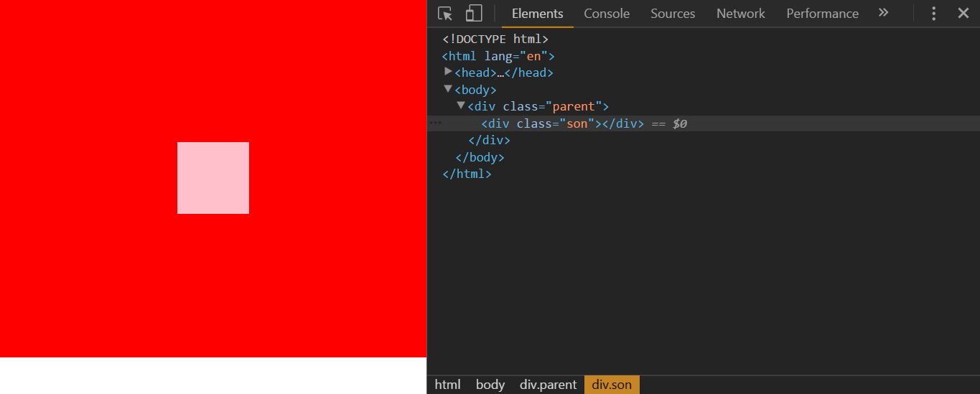
Task: Switch to the Console tab
Action: (607, 14)
